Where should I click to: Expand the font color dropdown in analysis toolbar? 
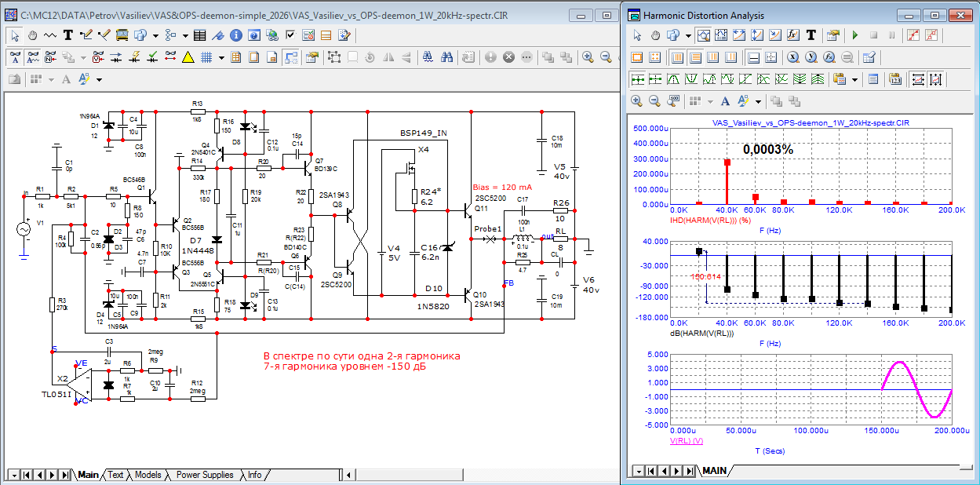point(758,101)
